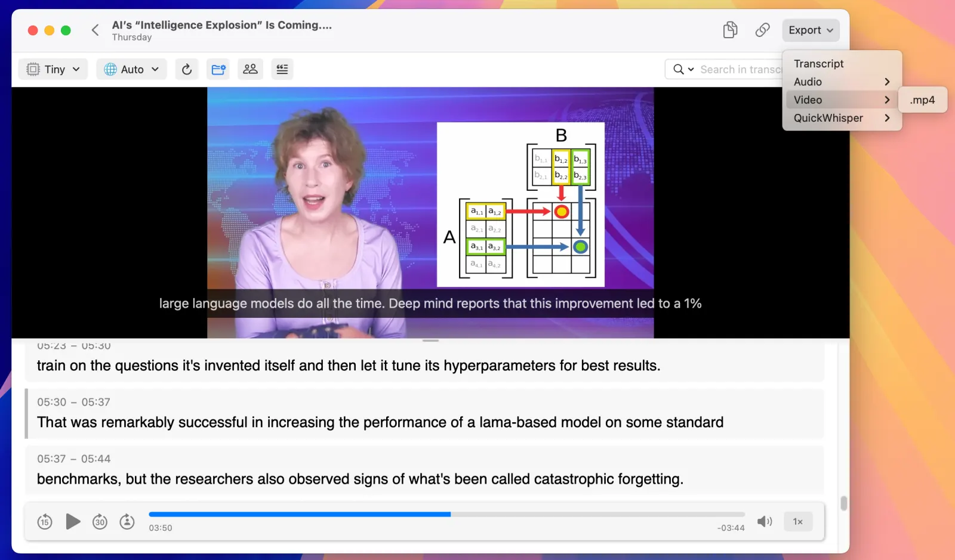Viewport: 955px width, 560px height.
Task: Skip forward 30 seconds
Action: click(x=100, y=522)
